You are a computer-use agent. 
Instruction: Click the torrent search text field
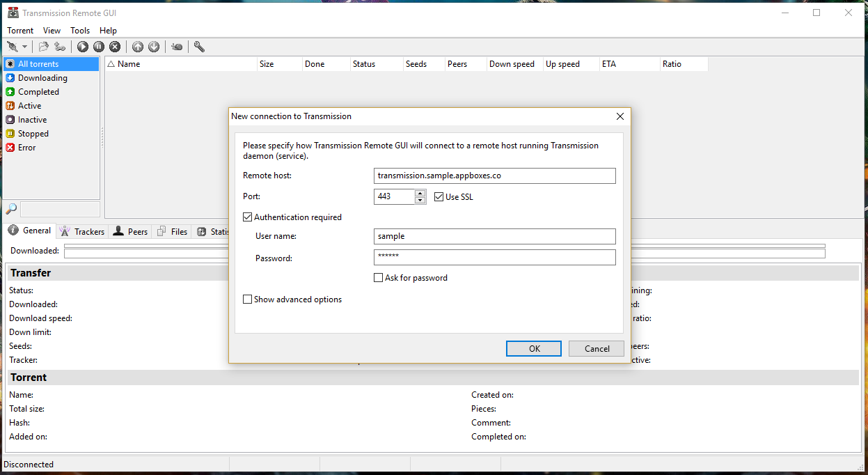60,209
